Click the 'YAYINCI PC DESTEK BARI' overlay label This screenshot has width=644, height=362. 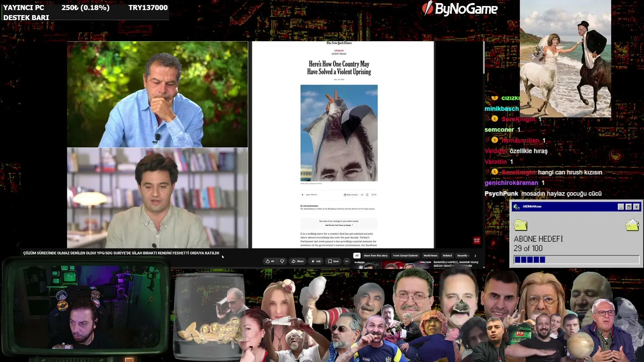tap(26, 13)
